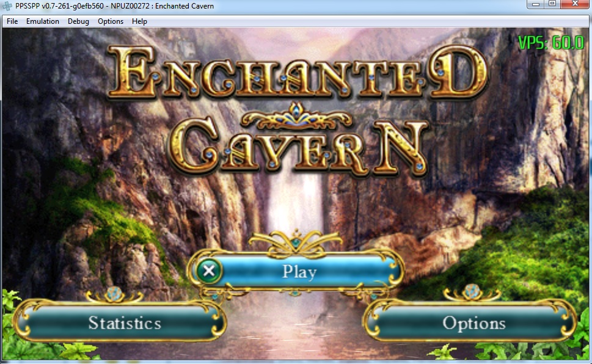Screen dimensions: 592x364
Task: Open the Help menu
Action: [x=139, y=21]
